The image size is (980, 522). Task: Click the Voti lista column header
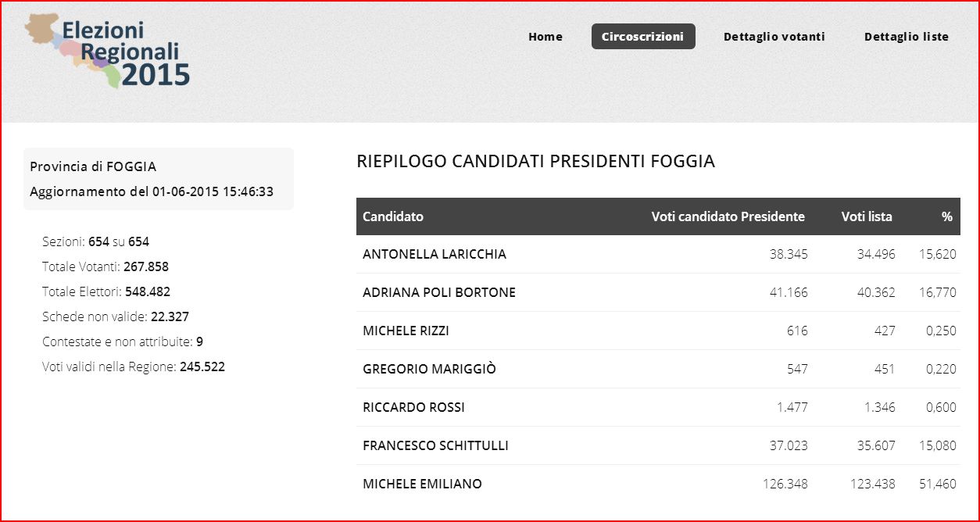click(866, 216)
